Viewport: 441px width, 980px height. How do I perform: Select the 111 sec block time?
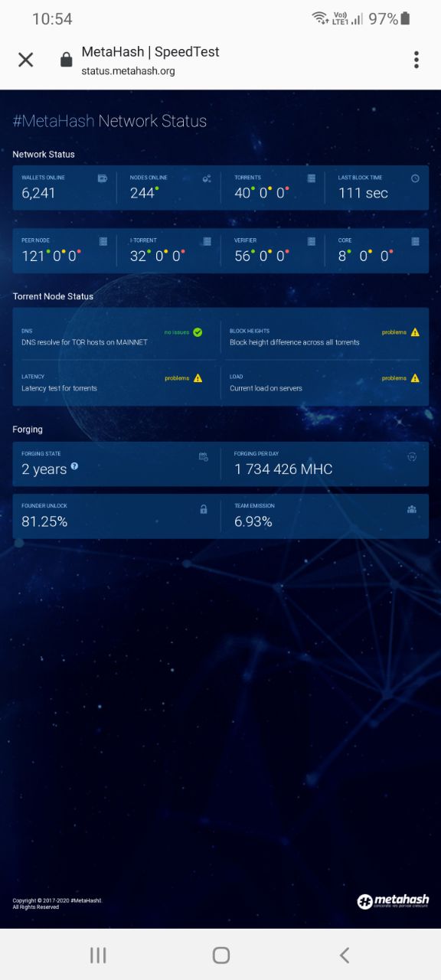363,193
